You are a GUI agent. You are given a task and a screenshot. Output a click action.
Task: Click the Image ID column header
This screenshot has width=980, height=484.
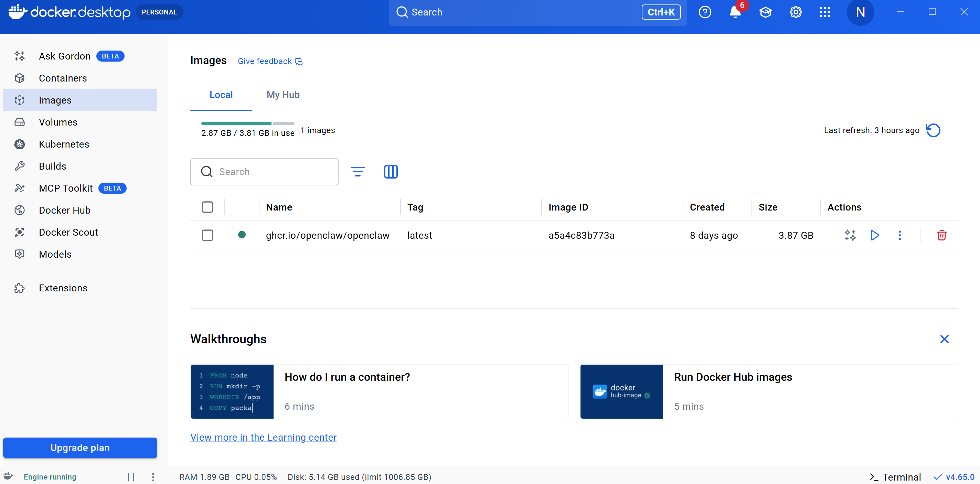(568, 207)
